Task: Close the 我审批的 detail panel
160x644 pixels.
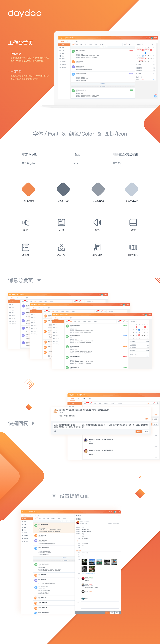Action: point(119,515)
